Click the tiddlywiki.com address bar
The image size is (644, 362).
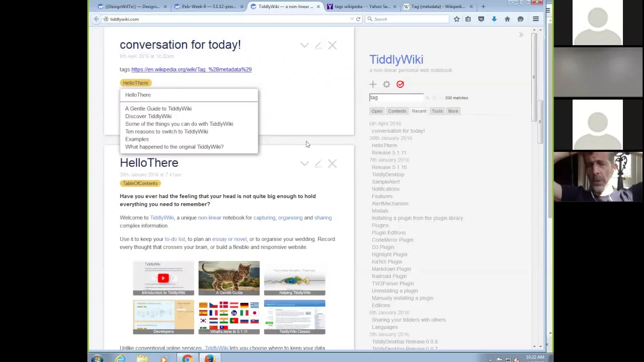pos(226,19)
